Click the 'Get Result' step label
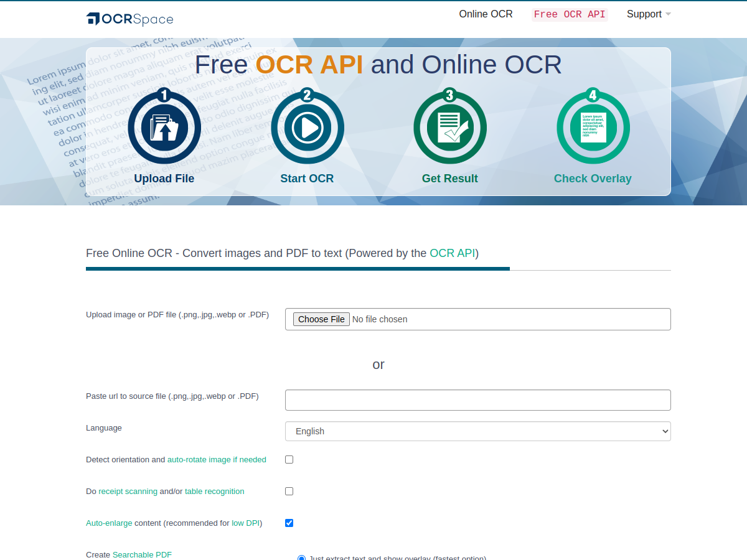Image resolution: width=747 pixels, height=560 pixels. (x=450, y=179)
